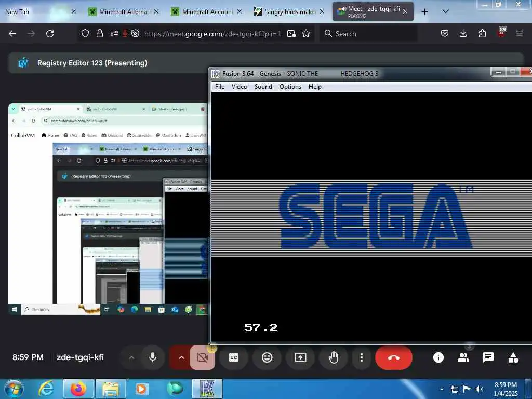
Task: Click the Registry Editor 123 (Presenting) banner
Action: click(265, 63)
